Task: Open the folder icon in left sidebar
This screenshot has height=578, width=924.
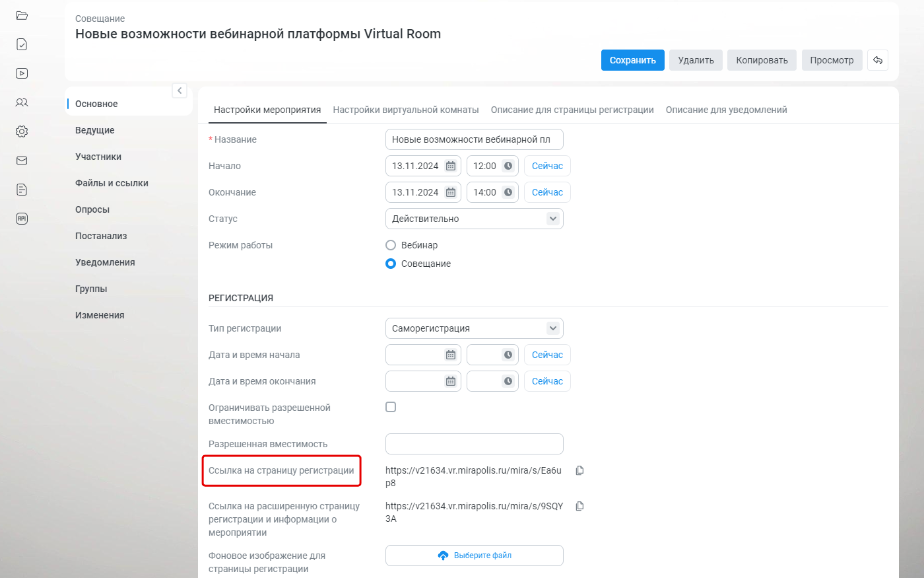Action: (22, 15)
